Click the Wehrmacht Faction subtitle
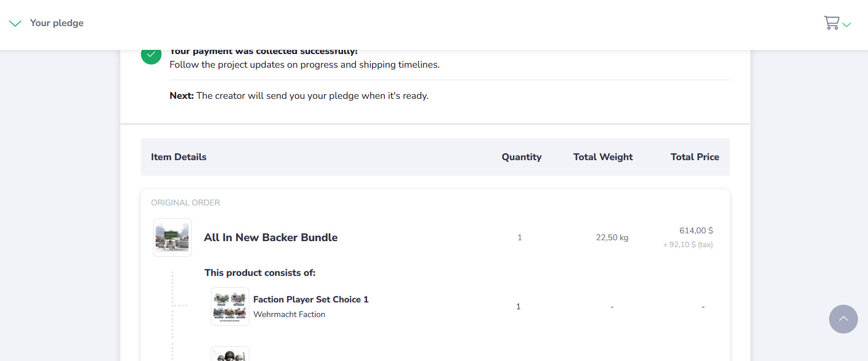 (x=289, y=314)
